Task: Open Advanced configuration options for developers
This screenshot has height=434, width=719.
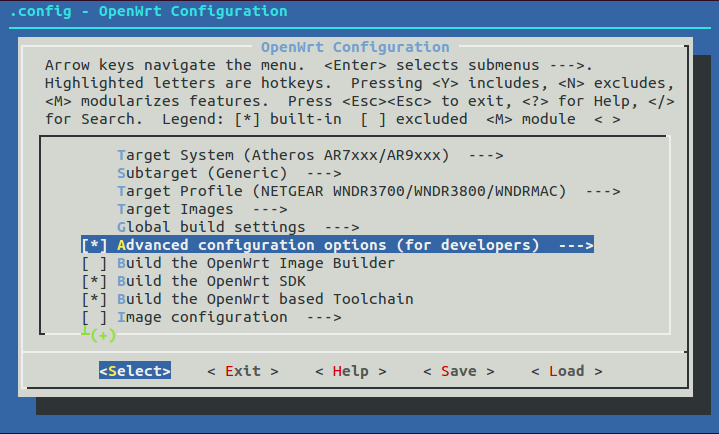Action: tap(328, 245)
